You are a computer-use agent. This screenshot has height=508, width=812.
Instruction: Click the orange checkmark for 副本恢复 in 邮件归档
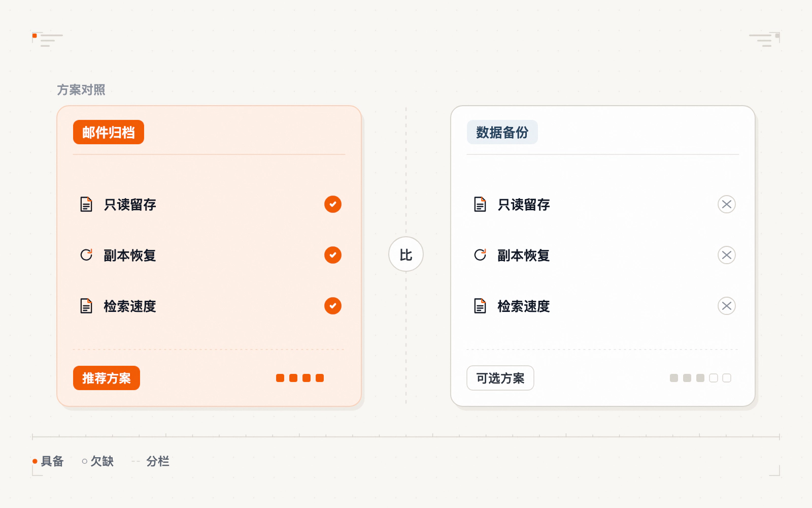pos(333,255)
